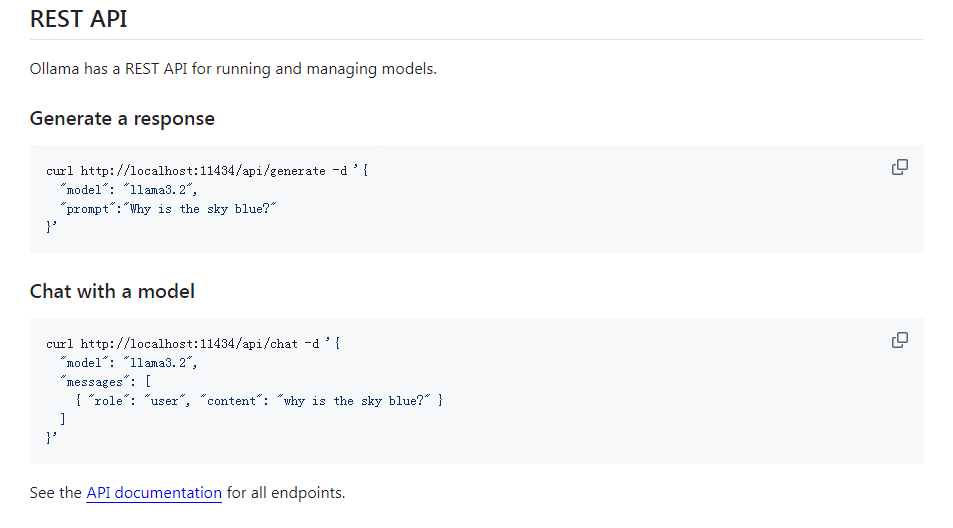This screenshot has width=953, height=528.
Task: Click the model line in the generate block
Action: (130, 190)
